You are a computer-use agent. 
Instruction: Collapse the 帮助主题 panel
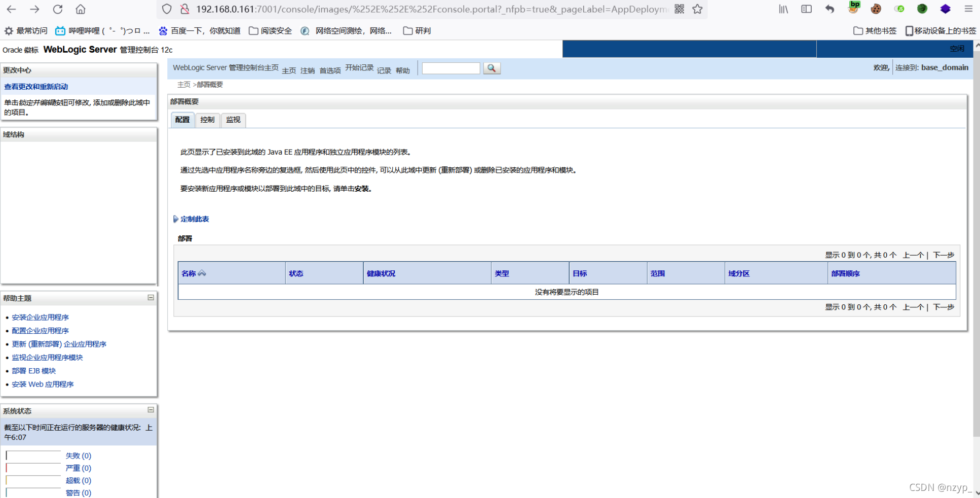(x=150, y=298)
